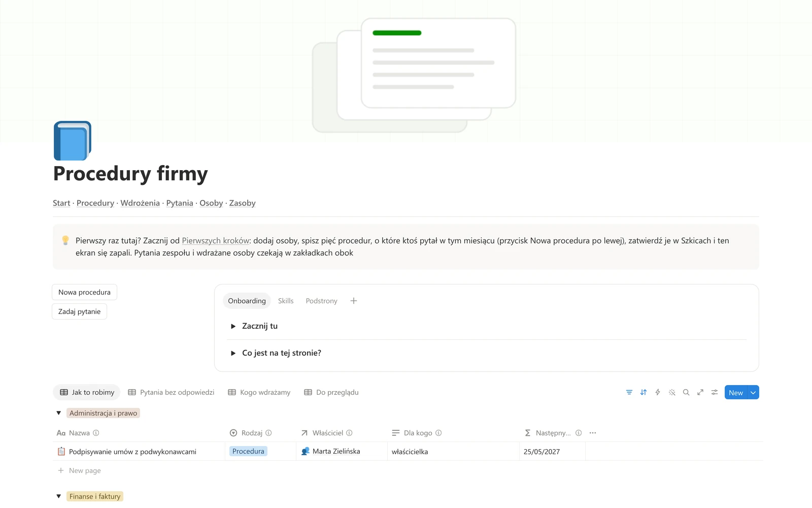Image resolution: width=812 pixels, height=508 pixels.
Task: Open the Wdrożenia navigation link
Action: 140,203
